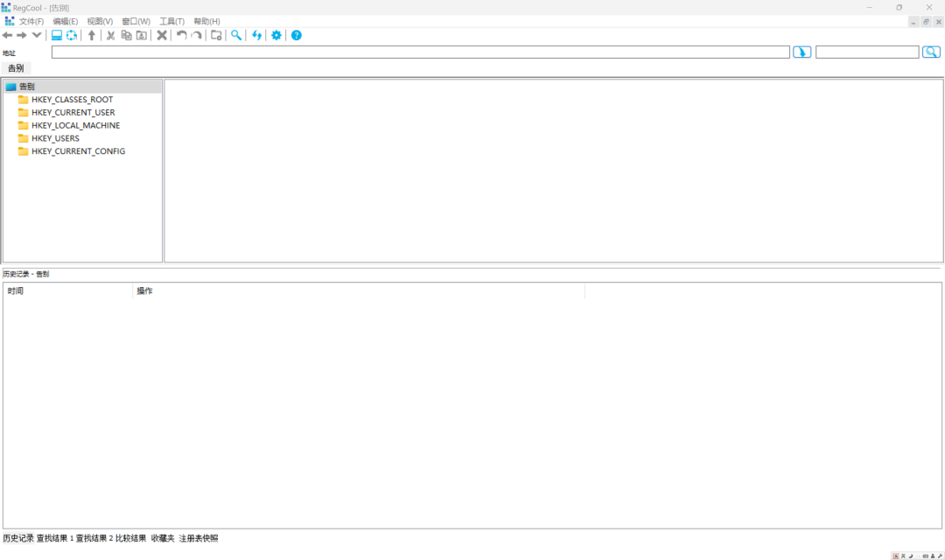
Task: Click the 时间 column header
Action: tap(67, 291)
